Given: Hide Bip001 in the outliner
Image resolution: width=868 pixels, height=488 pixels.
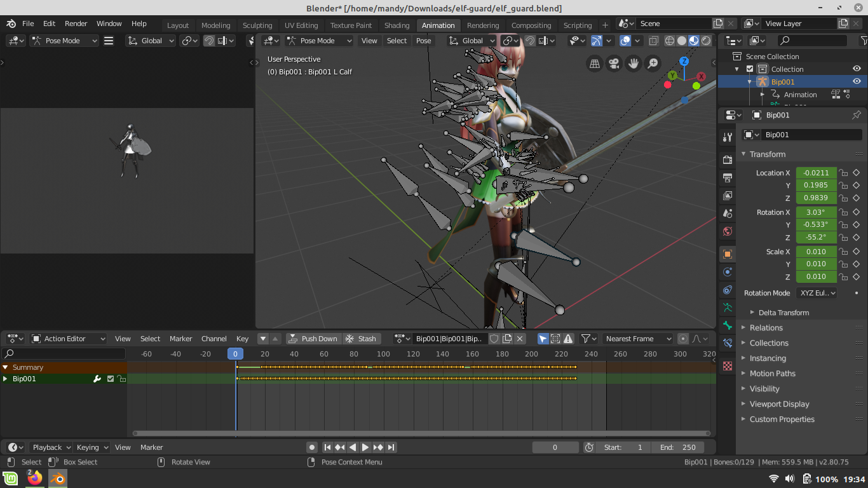Looking at the screenshot, I should (857, 82).
